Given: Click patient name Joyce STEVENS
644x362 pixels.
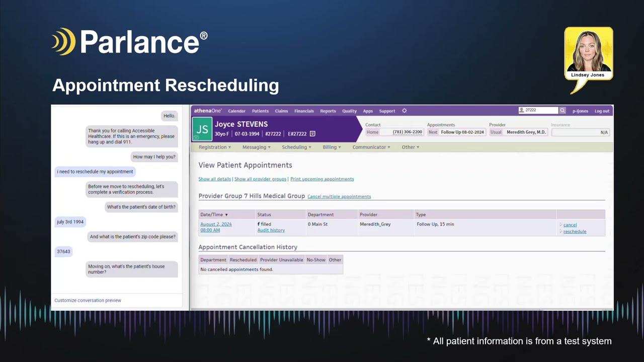Looking at the screenshot, I should click(241, 124).
